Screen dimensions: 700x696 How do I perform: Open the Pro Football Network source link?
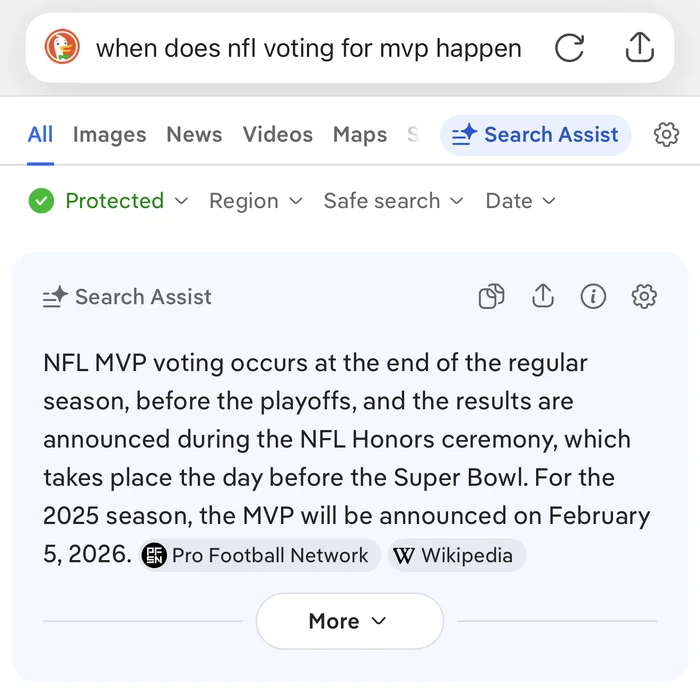[x=259, y=556]
